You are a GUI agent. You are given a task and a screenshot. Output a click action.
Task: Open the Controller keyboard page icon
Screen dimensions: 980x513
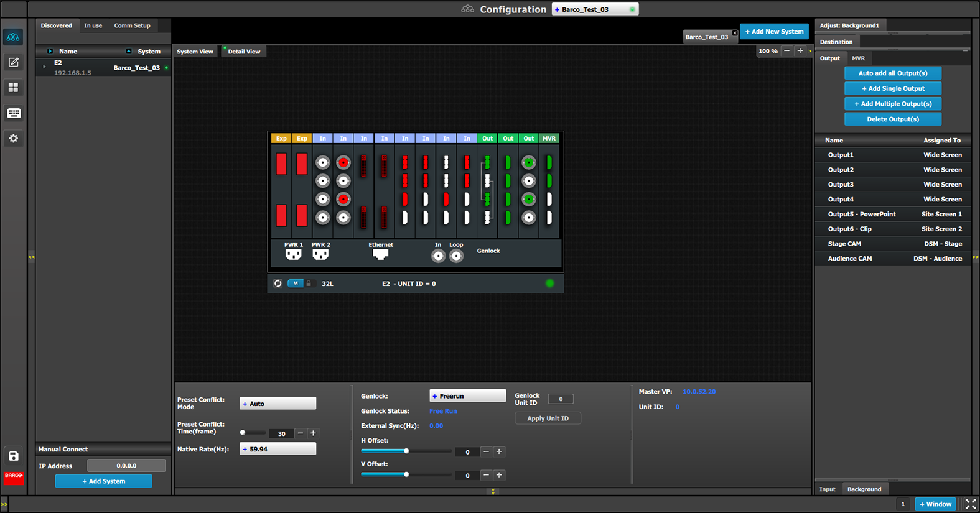(13, 113)
